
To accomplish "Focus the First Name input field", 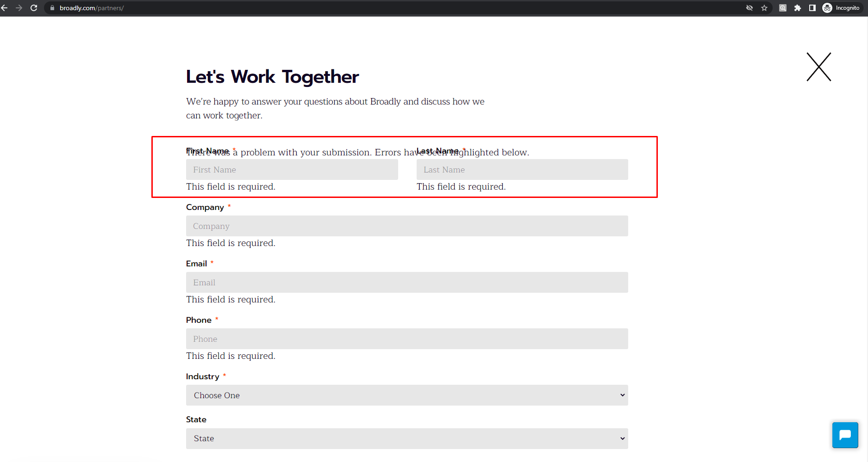I will tap(292, 170).
